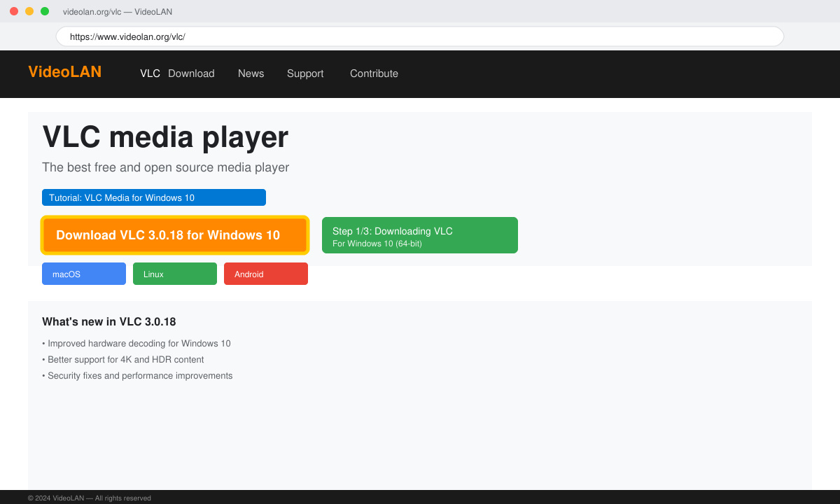Click the 2024 VideoLAN copyright footer text
The width and height of the screenshot is (840, 504).
pyautogui.click(x=90, y=498)
